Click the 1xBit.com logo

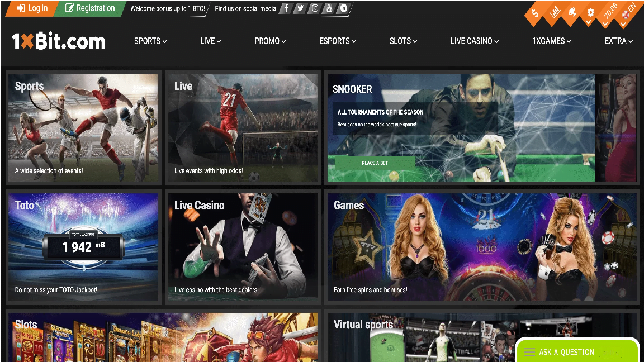point(58,41)
